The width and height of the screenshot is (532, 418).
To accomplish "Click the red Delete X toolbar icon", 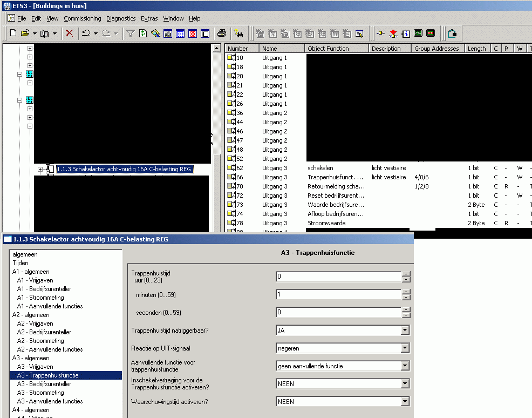I will [x=69, y=33].
